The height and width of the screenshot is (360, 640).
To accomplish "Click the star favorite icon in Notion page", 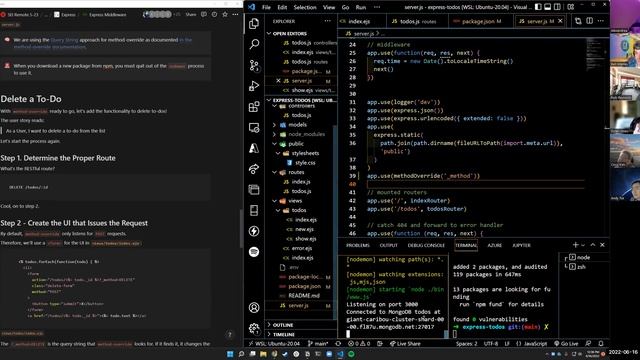I will coord(225,14).
